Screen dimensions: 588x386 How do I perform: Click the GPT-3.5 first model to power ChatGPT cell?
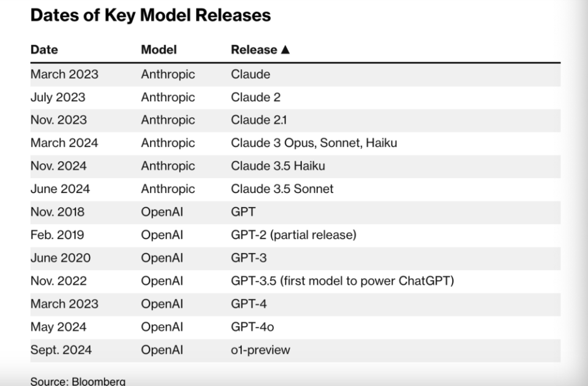click(342, 281)
